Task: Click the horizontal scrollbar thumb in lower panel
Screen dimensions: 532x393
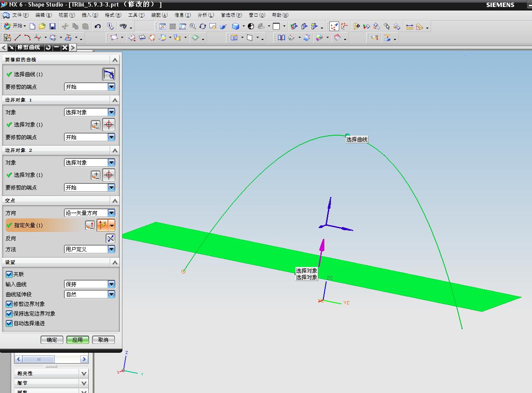Action: pos(39,359)
